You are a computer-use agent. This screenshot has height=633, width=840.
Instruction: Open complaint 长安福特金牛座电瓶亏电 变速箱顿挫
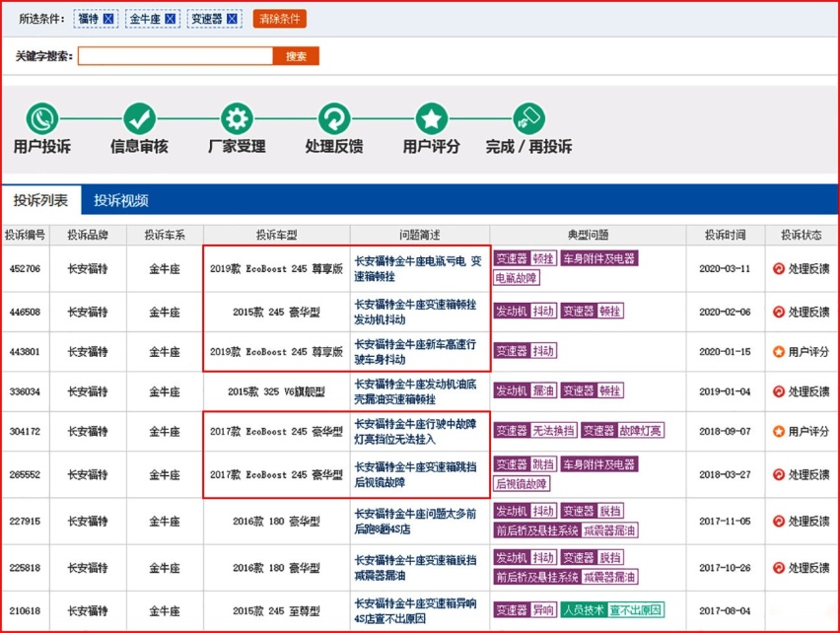coord(418,269)
